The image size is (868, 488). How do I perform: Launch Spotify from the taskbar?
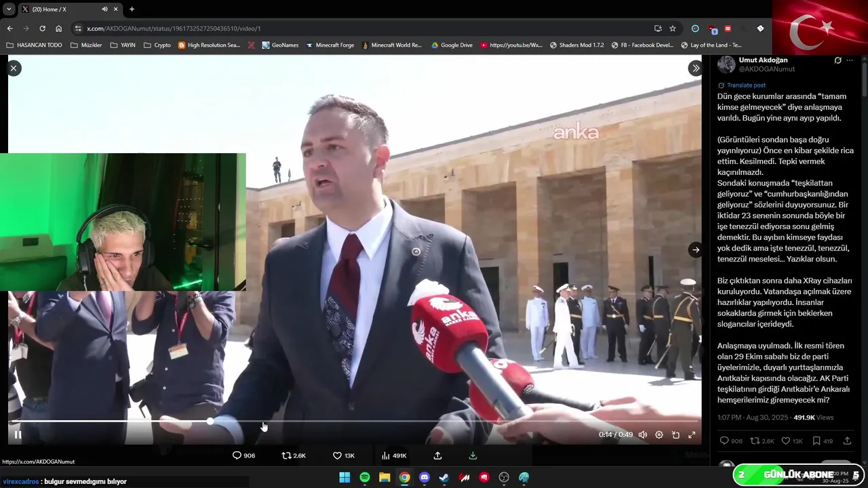point(365,477)
